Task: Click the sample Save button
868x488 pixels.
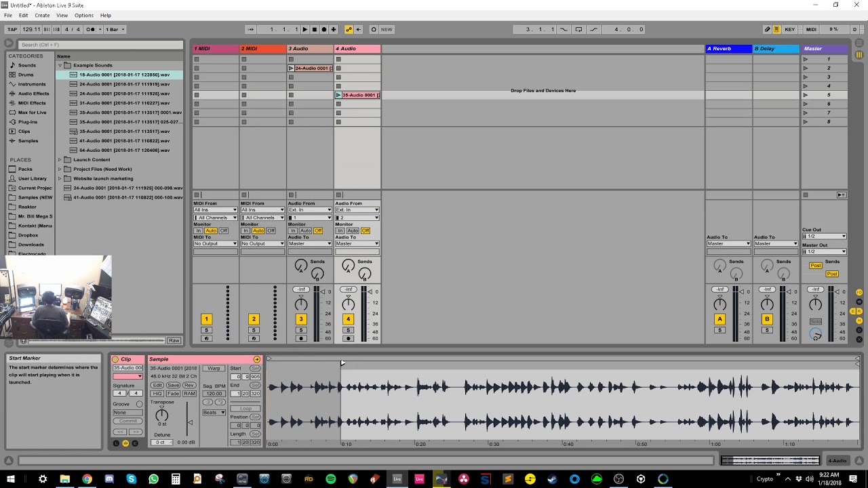Action: [x=173, y=385]
